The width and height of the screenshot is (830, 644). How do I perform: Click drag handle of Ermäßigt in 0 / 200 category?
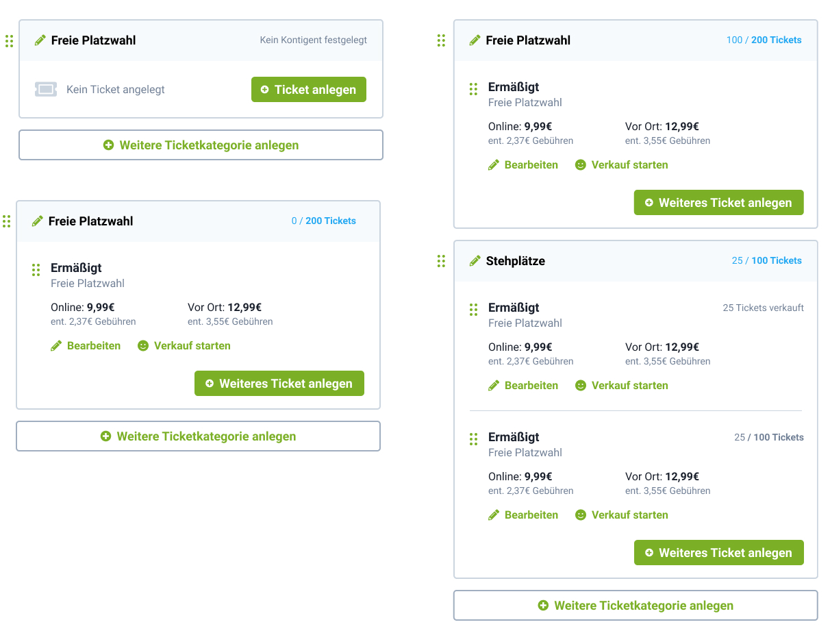point(36,270)
